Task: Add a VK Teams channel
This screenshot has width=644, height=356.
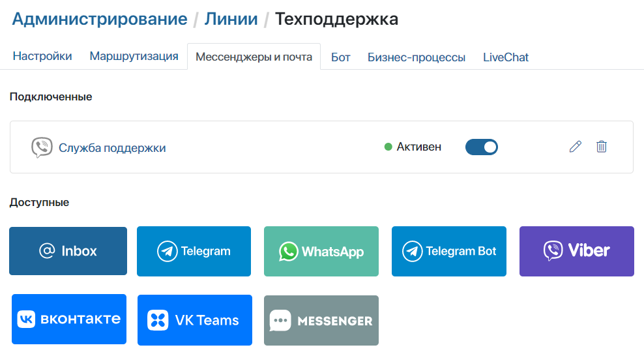Action: [195, 320]
